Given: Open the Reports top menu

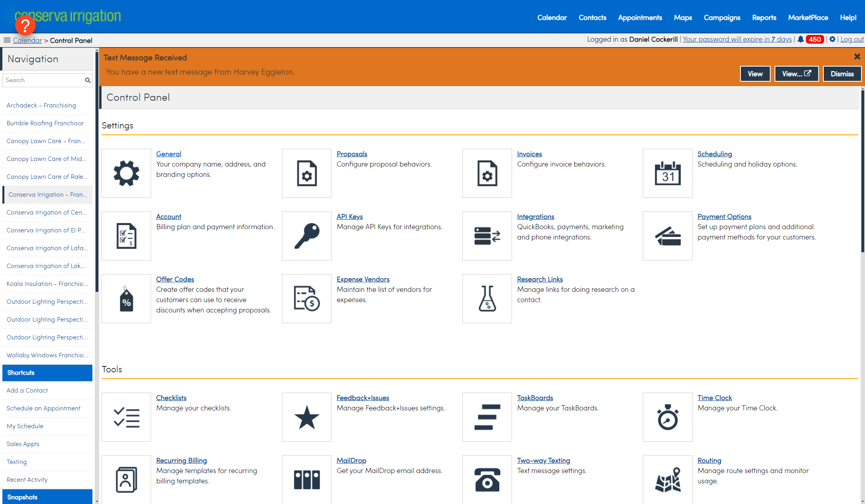Looking at the screenshot, I should 764,17.
